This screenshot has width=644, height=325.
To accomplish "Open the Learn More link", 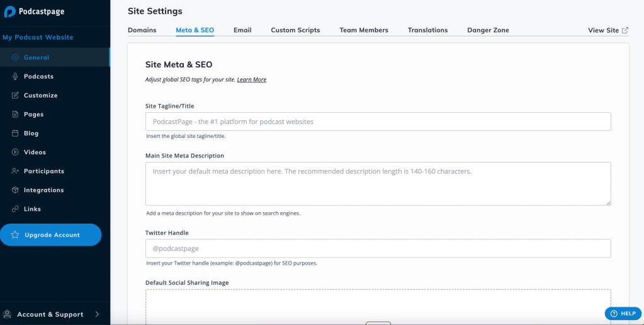I will point(252,80).
